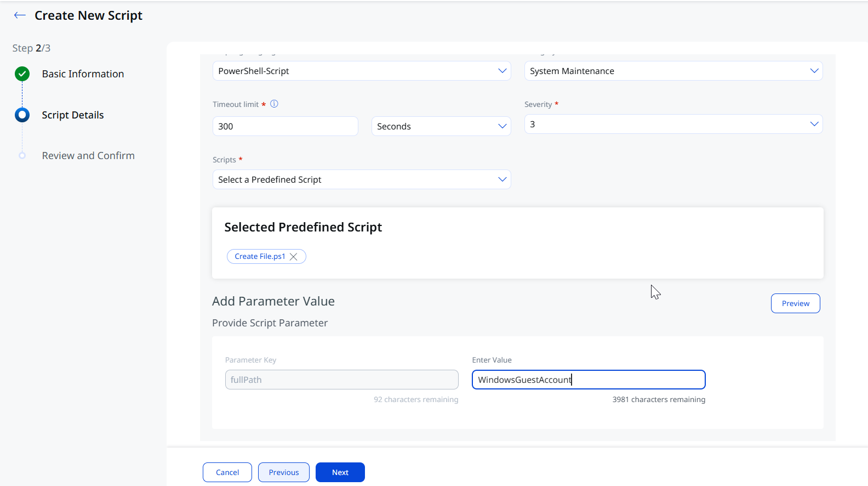Click the fullPath Parameter Key field
The width and height of the screenshot is (868, 486).
pyautogui.click(x=342, y=380)
